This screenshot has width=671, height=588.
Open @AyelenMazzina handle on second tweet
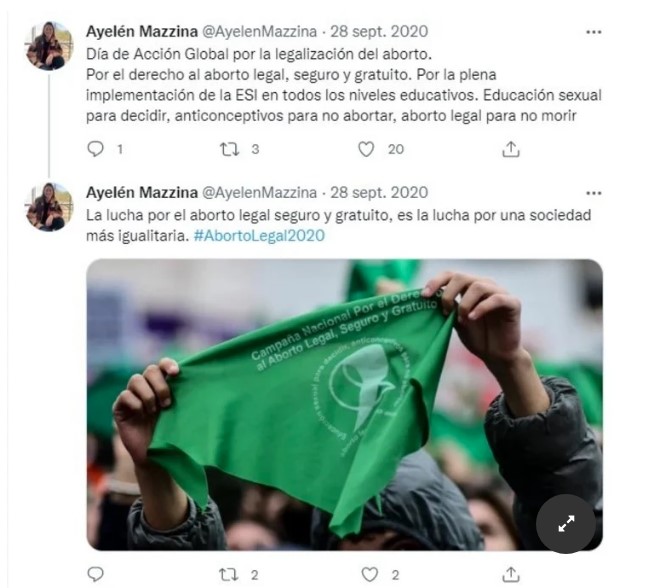[259, 193]
